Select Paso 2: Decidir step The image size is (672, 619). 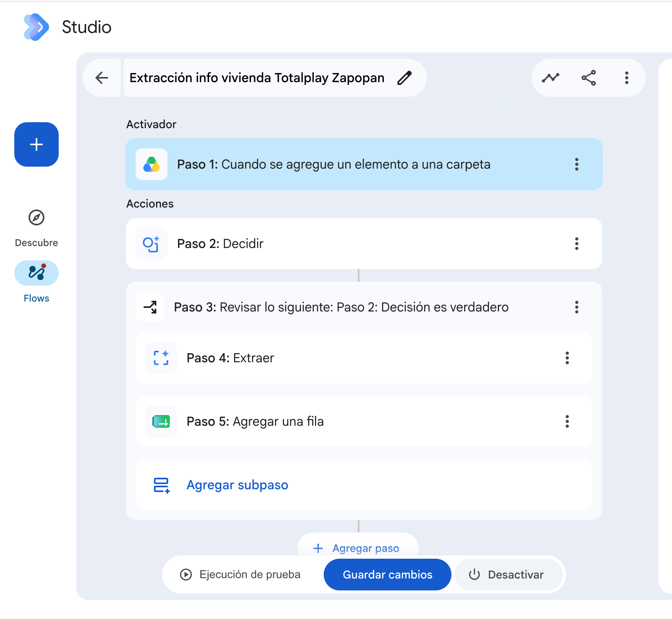pos(364,244)
